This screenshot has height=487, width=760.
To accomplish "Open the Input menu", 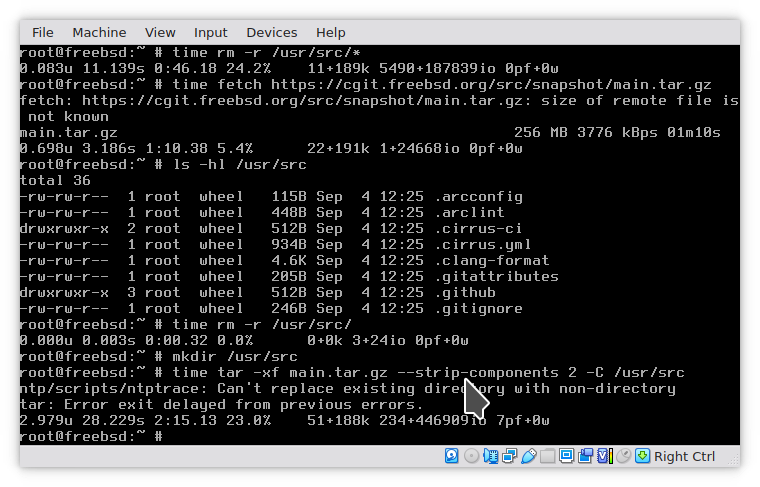I will (211, 33).
